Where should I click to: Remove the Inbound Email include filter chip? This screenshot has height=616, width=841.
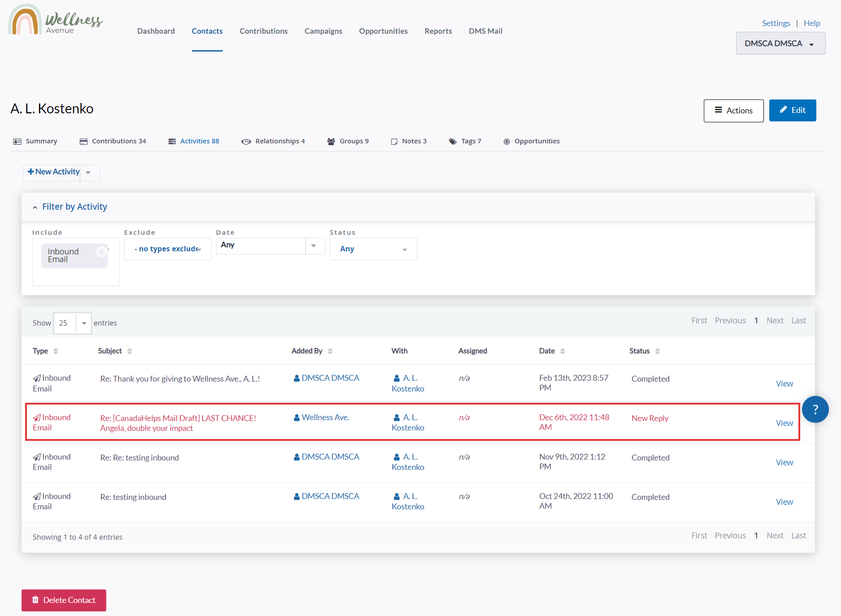click(102, 252)
